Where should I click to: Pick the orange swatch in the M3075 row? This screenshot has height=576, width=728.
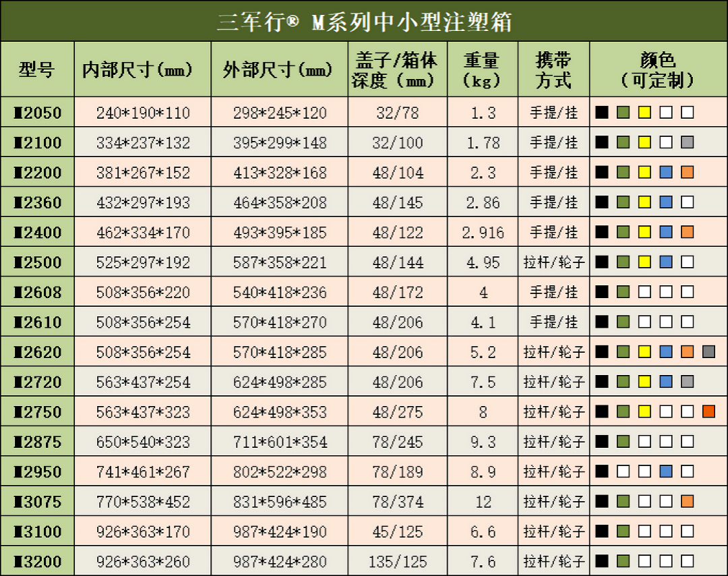[687, 501]
